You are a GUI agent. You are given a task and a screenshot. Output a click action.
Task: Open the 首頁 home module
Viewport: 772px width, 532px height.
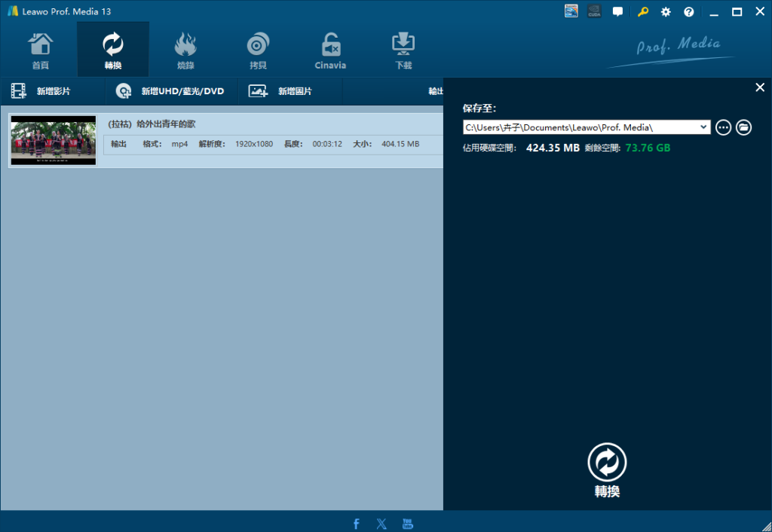[41, 50]
